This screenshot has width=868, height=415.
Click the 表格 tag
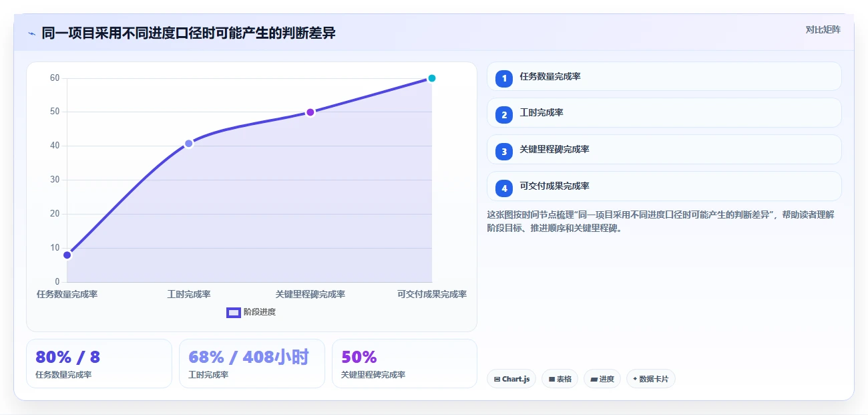(x=560, y=379)
